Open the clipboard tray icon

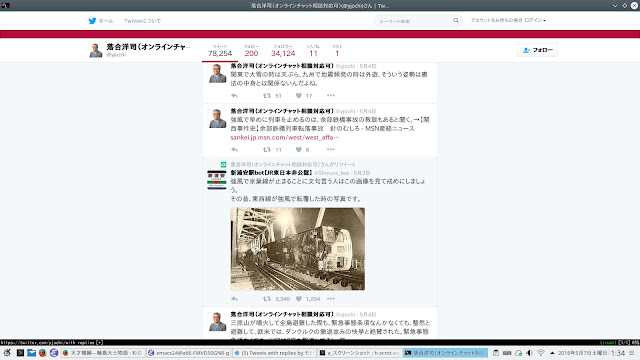tap(496, 353)
